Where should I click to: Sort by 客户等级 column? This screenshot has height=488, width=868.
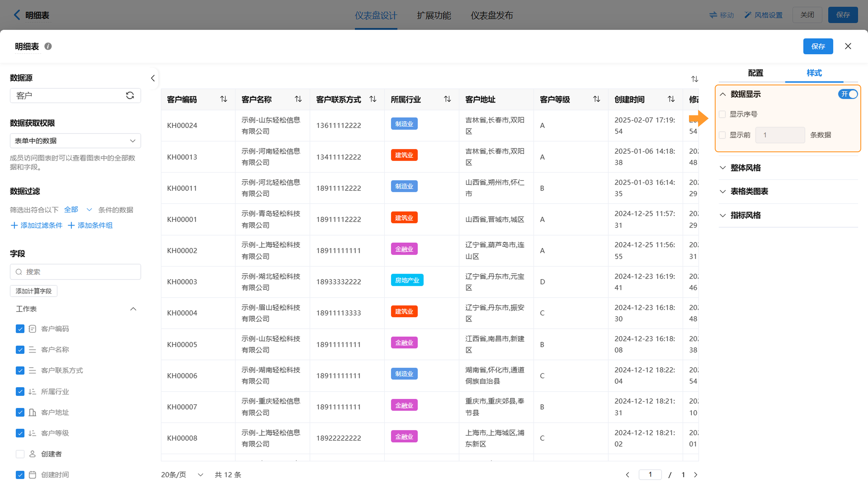pos(597,99)
